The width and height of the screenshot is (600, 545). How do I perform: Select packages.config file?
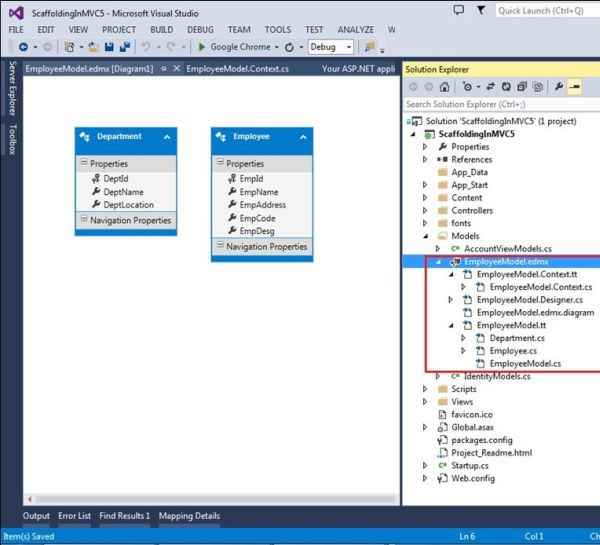(482, 440)
